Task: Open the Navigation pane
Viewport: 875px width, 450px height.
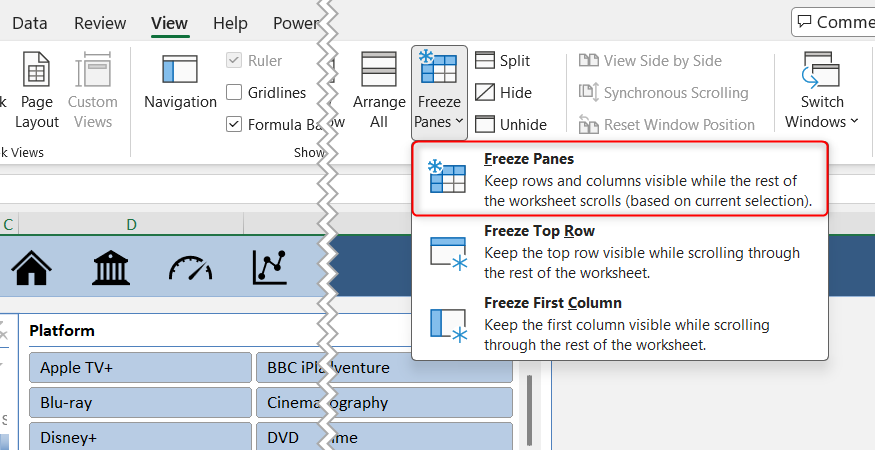Action: 180,82
